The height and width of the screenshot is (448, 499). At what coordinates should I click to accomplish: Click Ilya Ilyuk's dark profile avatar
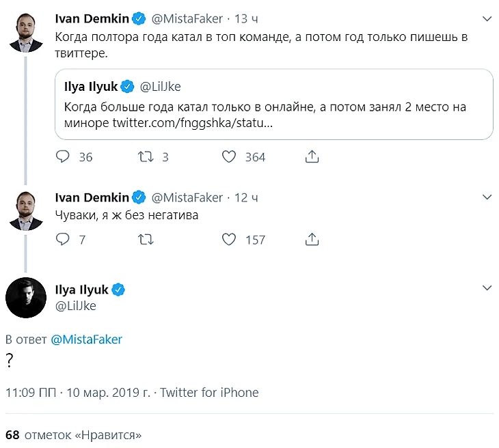coord(27,297)
